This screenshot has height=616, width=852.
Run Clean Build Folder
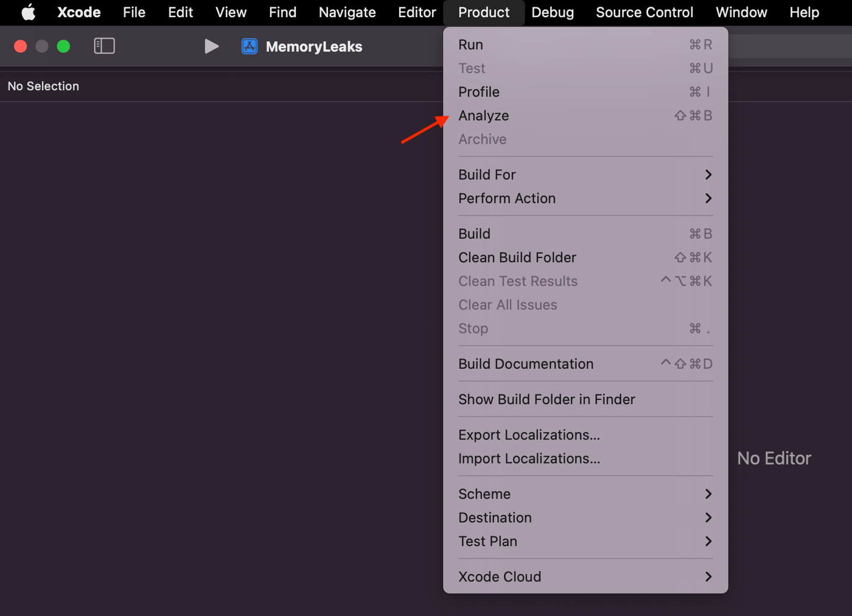tap(517, 257)
